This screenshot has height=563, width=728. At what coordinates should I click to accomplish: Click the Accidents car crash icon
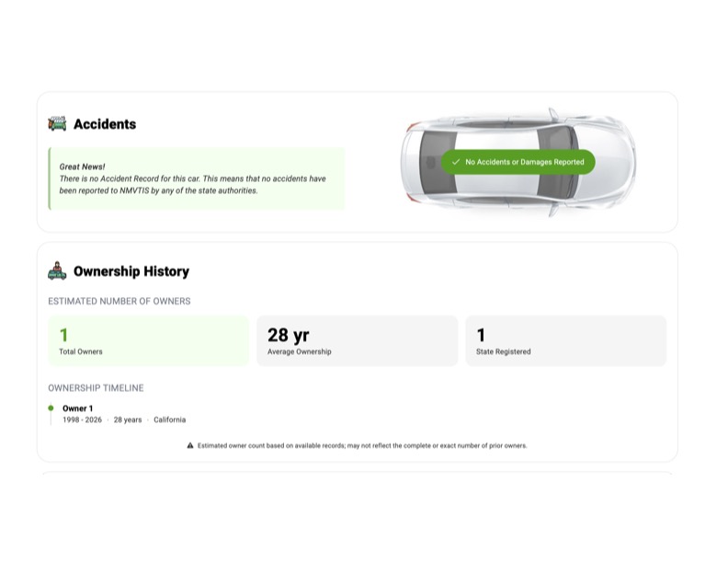(57, 123)
